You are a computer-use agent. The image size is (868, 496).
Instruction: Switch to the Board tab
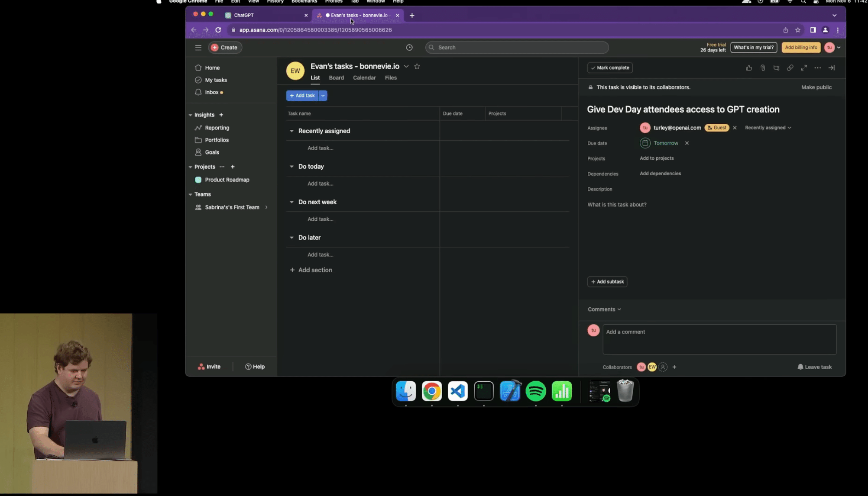pyautogui.click(x=336, y=78)
